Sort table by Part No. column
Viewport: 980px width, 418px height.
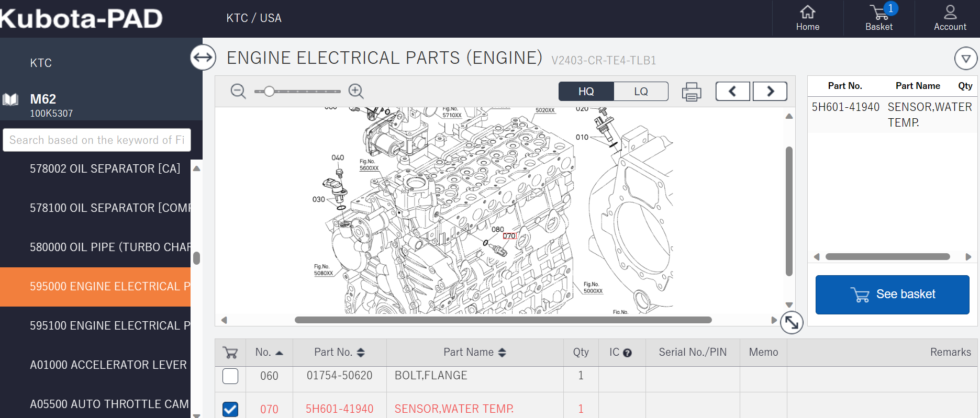(339, 353)
